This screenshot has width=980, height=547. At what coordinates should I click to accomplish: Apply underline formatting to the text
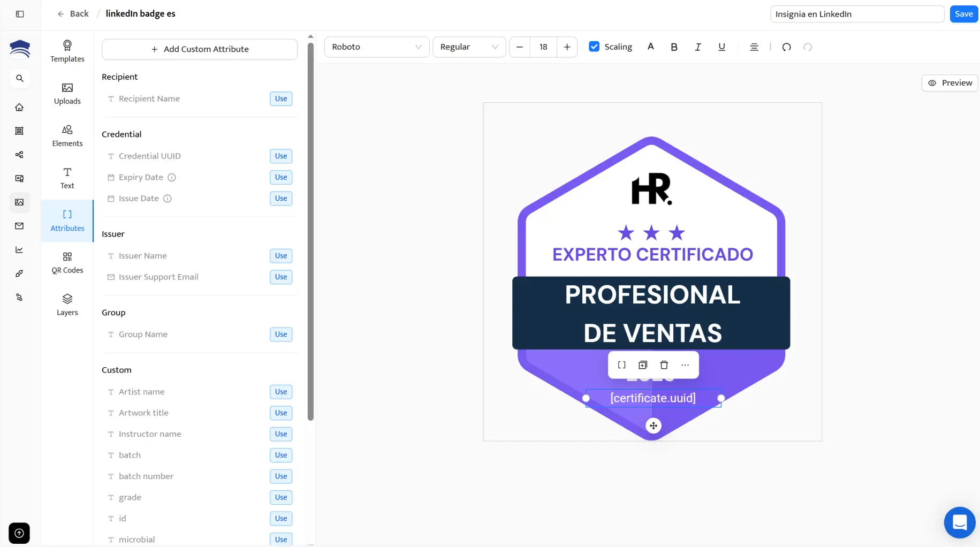point(721,47)
